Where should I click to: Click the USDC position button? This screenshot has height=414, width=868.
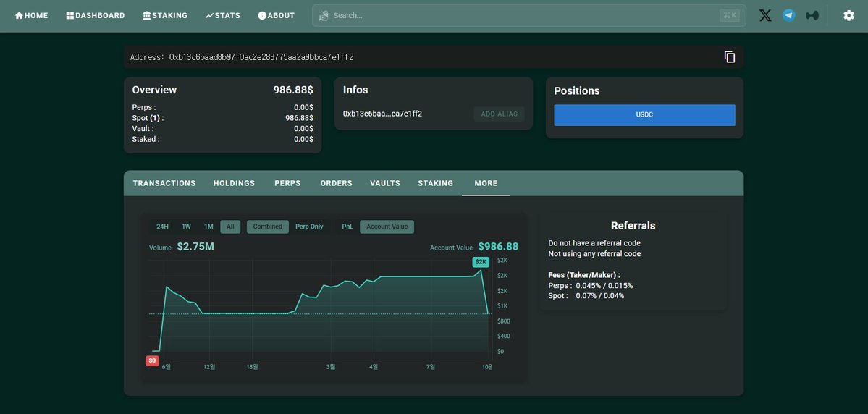tap(644, 115)
